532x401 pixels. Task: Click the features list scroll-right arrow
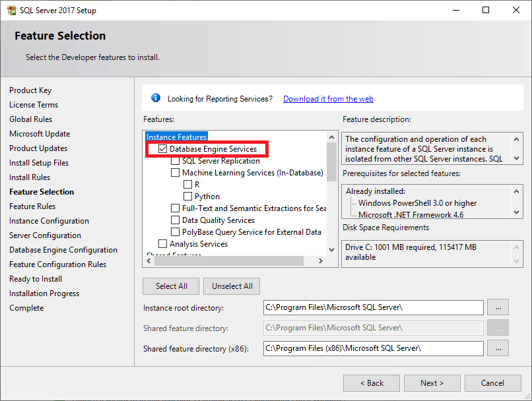tap(321, 261)
